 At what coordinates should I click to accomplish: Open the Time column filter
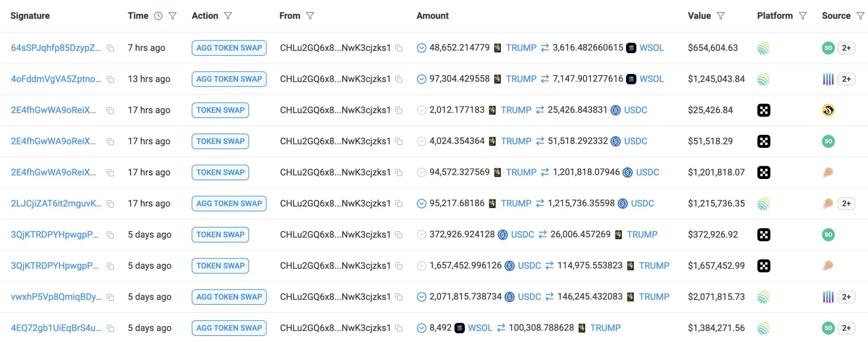(173, 16)
